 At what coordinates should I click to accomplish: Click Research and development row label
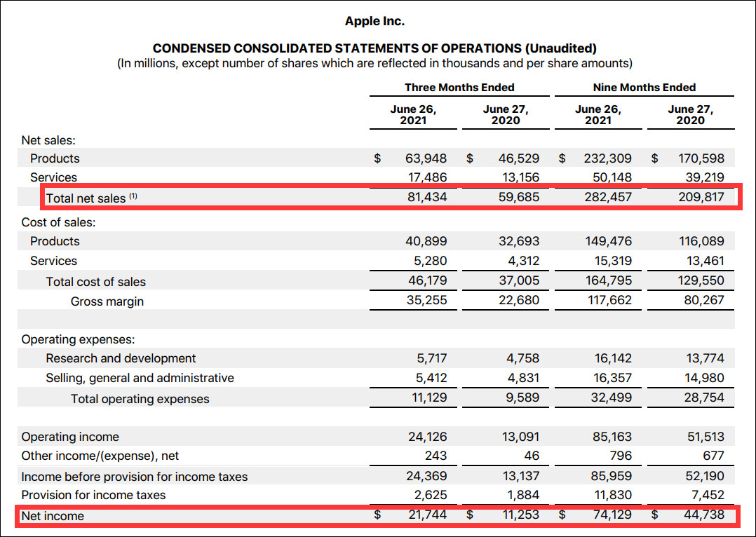(121, 358)
